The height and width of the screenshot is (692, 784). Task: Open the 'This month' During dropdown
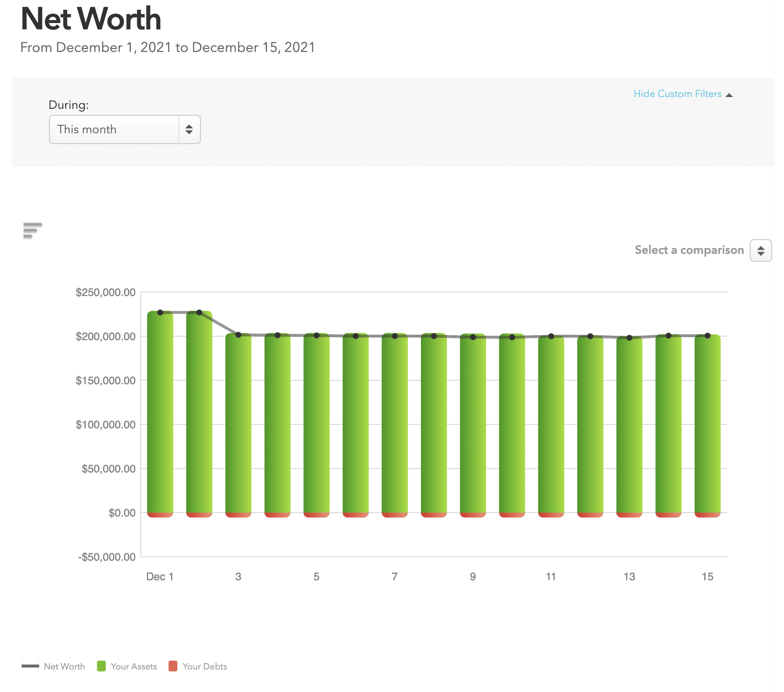click(125, 129)
